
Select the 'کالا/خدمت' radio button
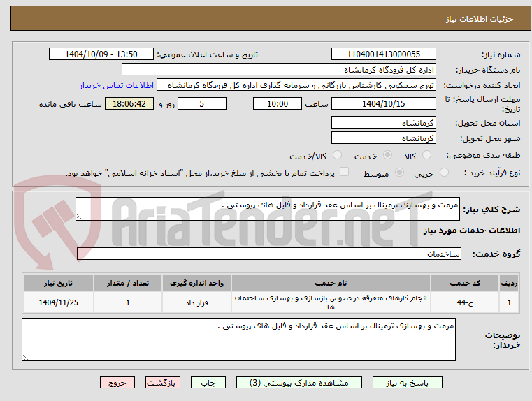(x=337, y=155)
